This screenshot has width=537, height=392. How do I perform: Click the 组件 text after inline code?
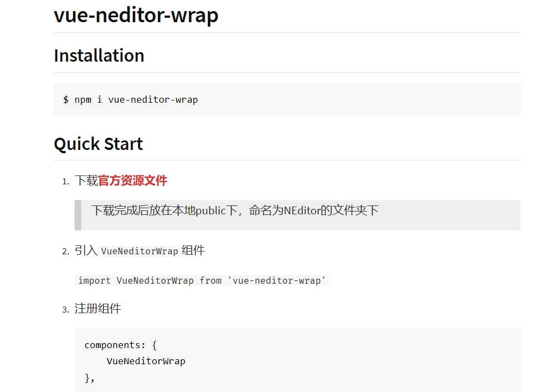[193, 250]
